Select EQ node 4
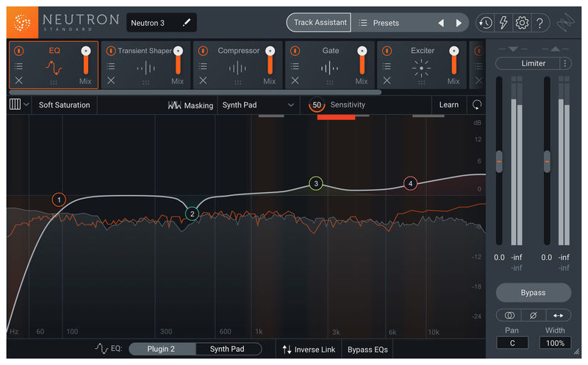588x365 pixels. coord(410,183)
